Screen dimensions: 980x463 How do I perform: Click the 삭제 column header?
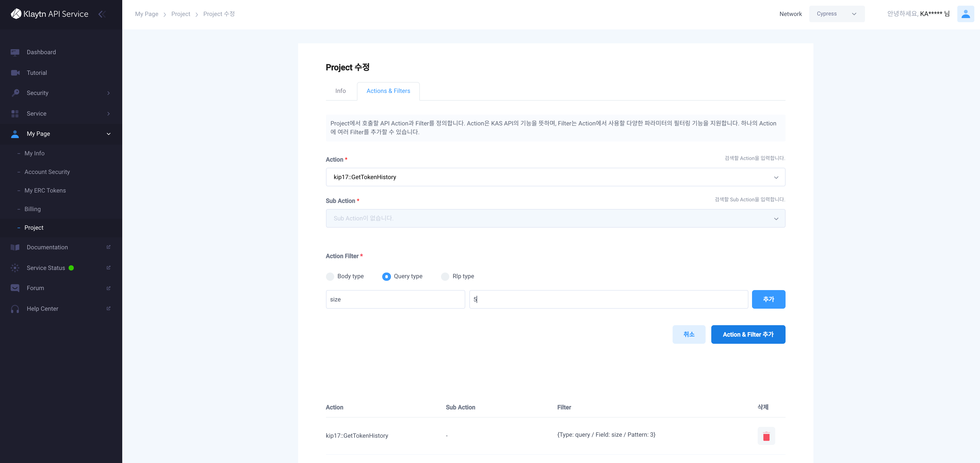[x=763, y=407]
